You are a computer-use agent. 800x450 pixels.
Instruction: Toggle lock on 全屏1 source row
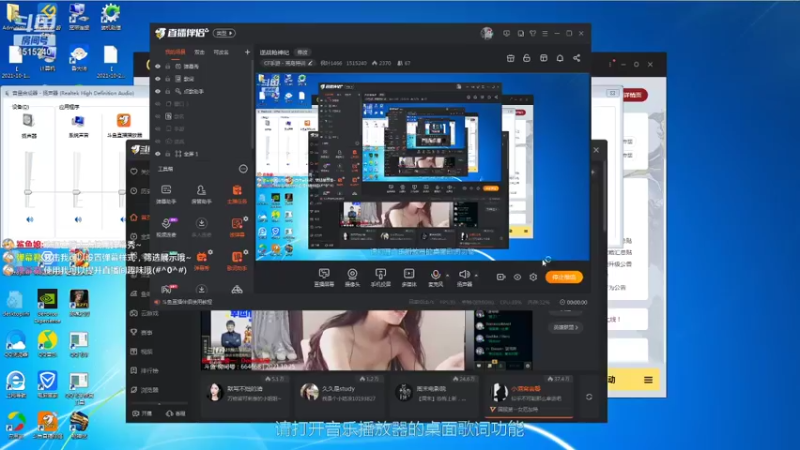(167, 154)
